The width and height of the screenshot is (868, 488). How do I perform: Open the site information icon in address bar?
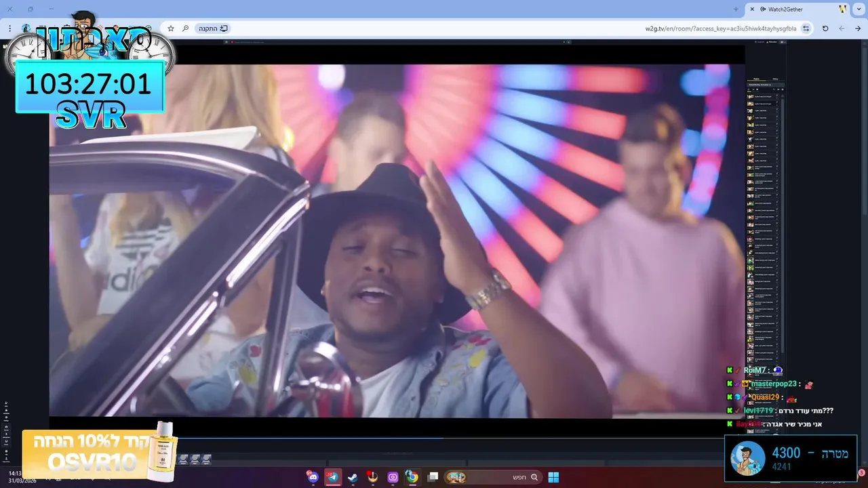point(806,28)
